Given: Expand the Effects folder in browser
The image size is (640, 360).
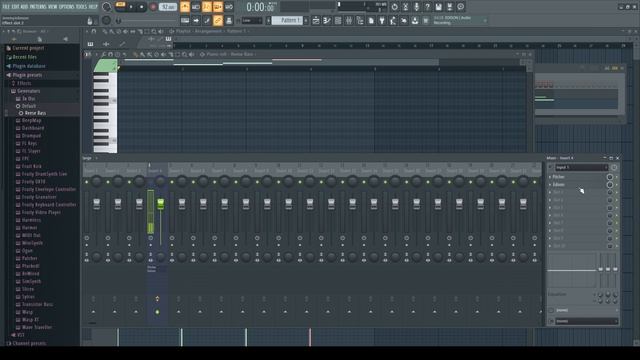Looking at the screenshot, I should (x=24, y=83).
